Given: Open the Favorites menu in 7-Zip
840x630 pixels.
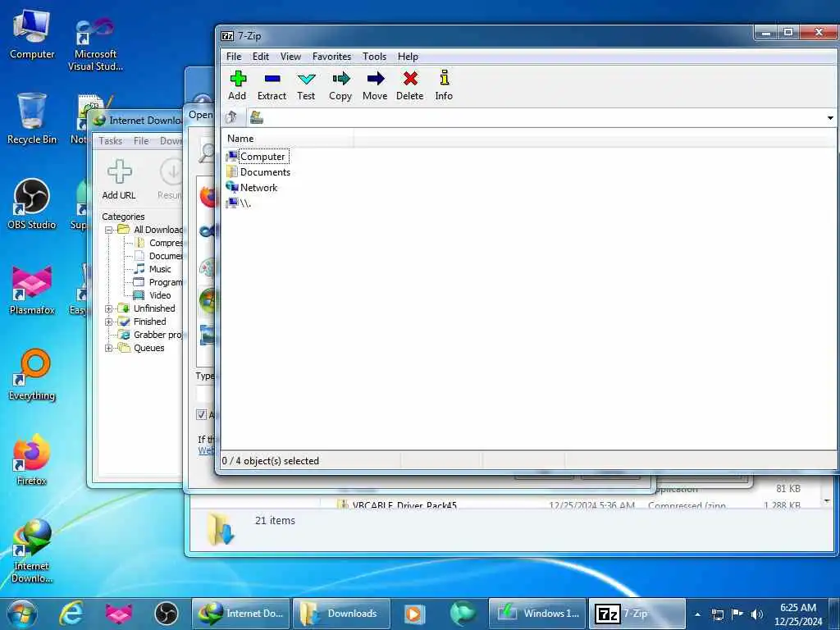Looking at the screenshot, I should (x=331, y=57).
